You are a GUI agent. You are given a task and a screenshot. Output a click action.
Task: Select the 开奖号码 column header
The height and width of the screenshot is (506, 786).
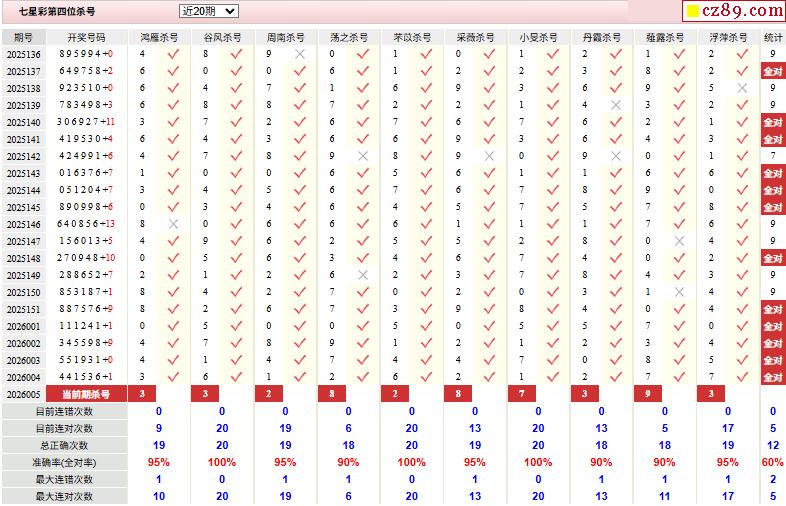[86, 37]
